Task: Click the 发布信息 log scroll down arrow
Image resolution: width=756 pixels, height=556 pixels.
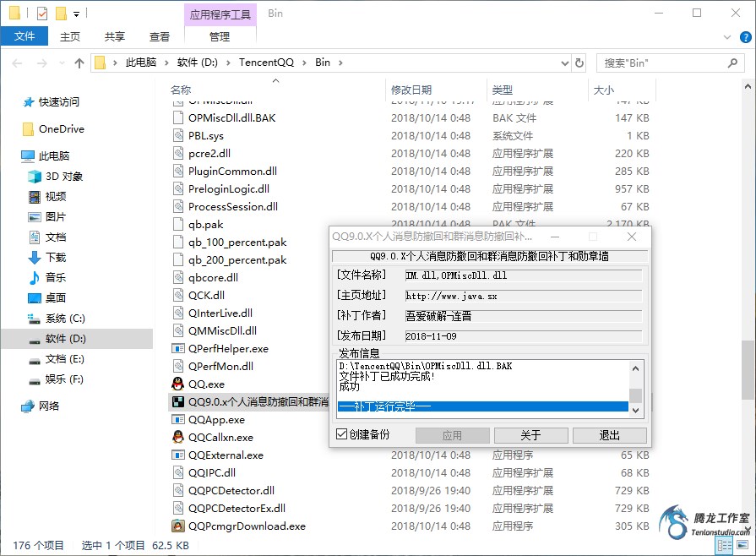Action: [635, 411]
